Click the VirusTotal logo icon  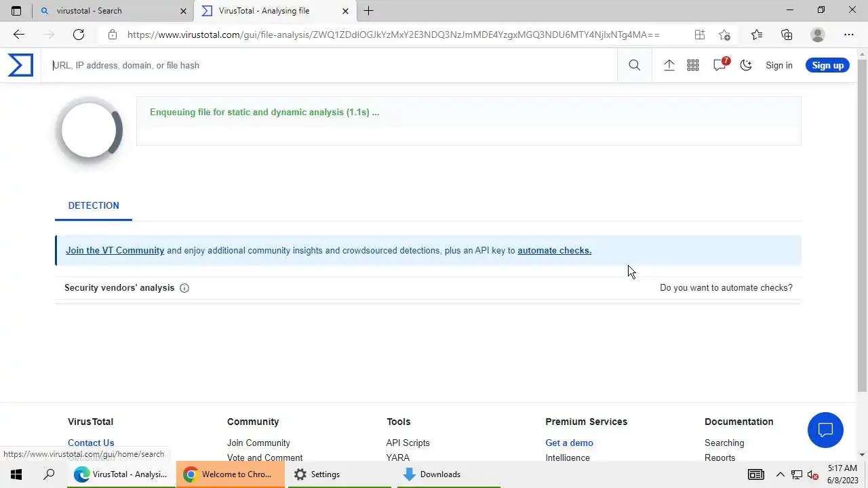click(x=20, y=65)
